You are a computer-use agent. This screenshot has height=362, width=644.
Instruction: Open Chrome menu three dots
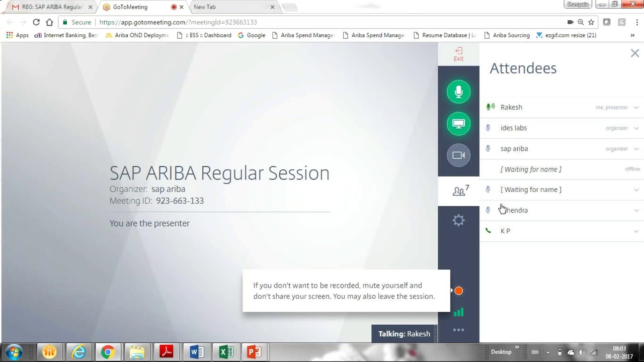tap(636, 22)
